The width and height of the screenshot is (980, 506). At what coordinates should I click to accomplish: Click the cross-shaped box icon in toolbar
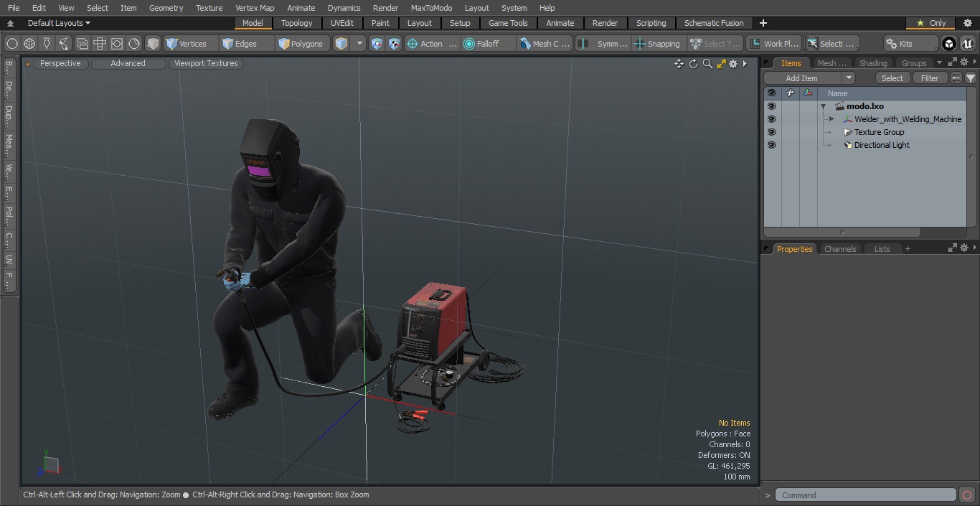[x=100, y=44]
